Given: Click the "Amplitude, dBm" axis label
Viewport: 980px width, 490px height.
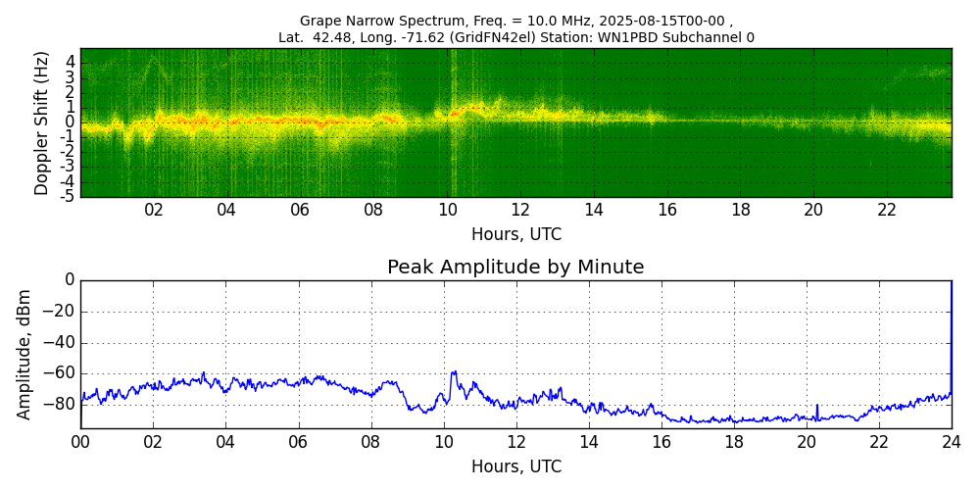Looking at the screenshot, I should pos(25,354).
